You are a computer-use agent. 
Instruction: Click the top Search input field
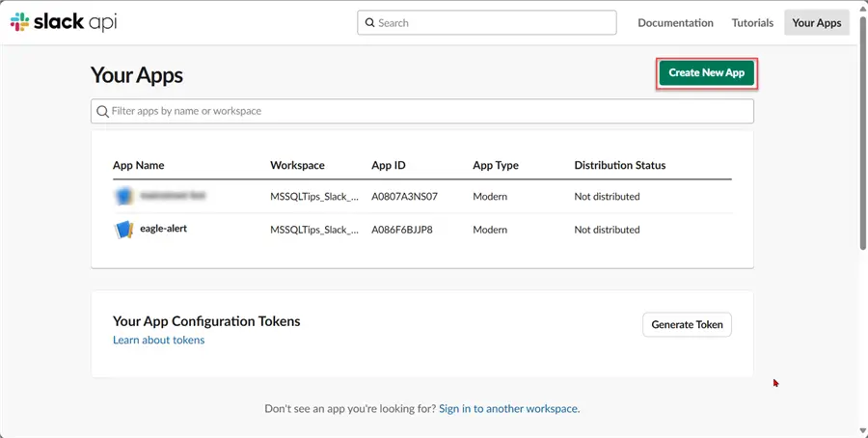[x=487, y=23]
